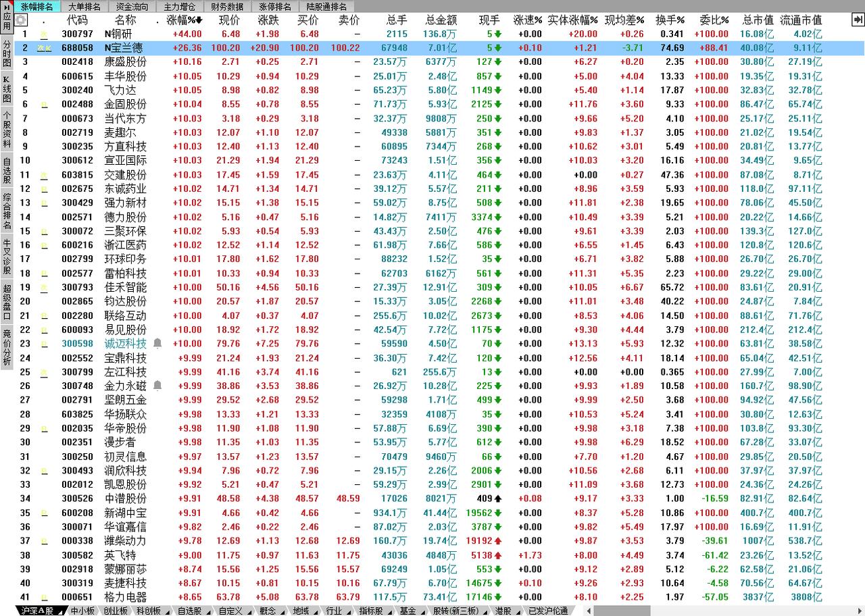Select the 潍柴动力 stock name

pyautogui.click(x=126, y=541)
